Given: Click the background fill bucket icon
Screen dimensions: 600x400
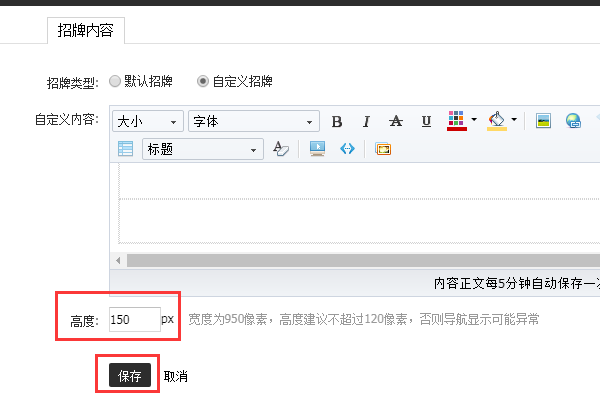Looking at the screenshot, I should pos(497,121).
